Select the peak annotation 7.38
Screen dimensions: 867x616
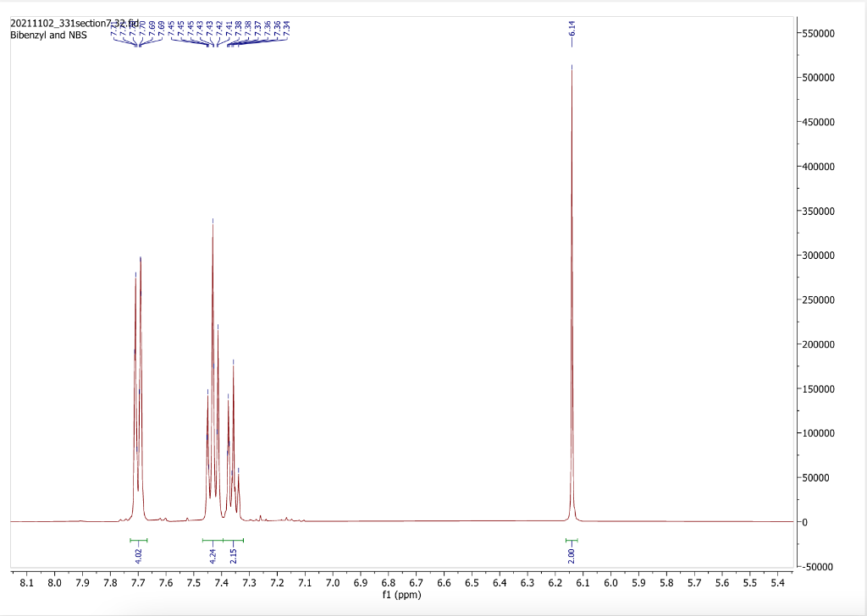tap(239, 28)
